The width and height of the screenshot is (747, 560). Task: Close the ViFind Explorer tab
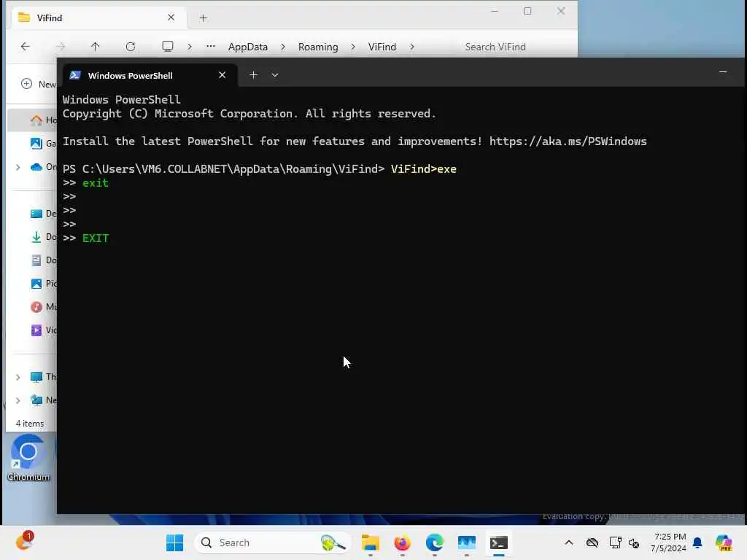pos(171,17)
